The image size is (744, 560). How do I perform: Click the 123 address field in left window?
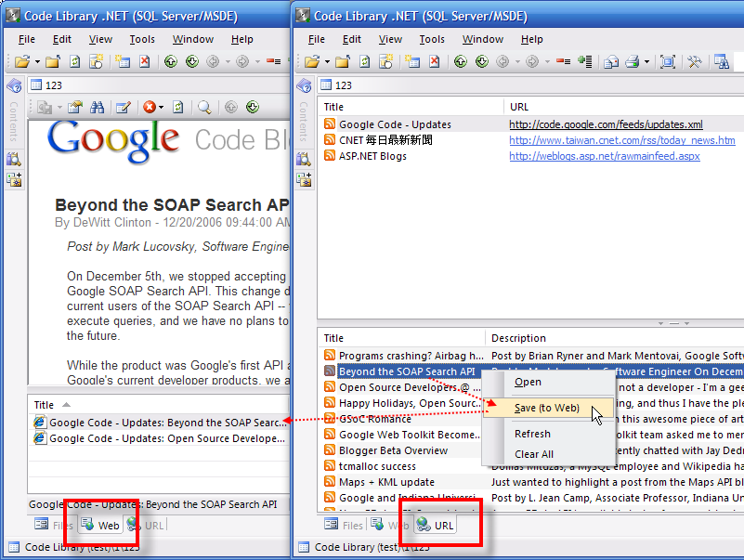point(159,85)
